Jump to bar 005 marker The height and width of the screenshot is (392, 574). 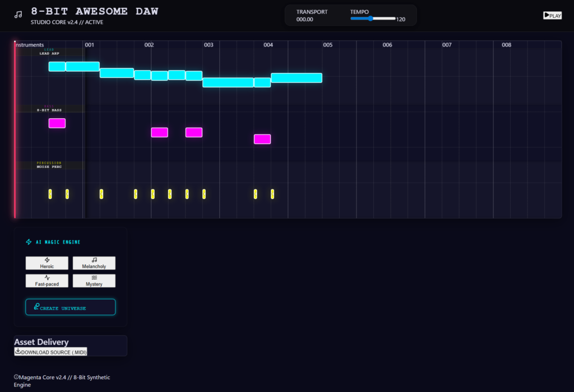[x=327, y=45]
